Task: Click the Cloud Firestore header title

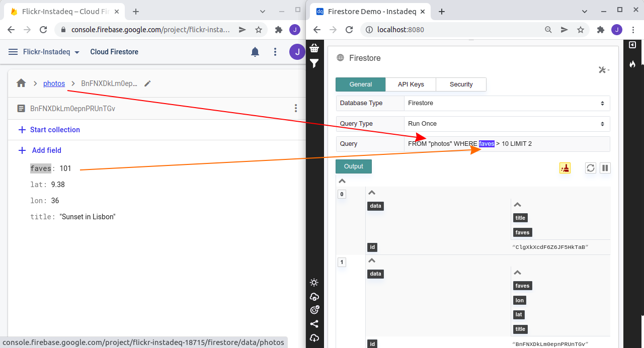Action: pos(114,52)
